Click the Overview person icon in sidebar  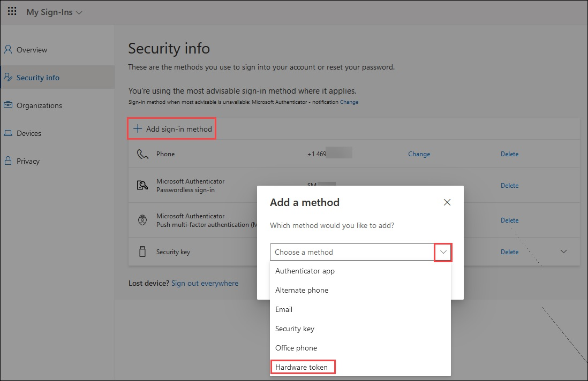point(7,49)
